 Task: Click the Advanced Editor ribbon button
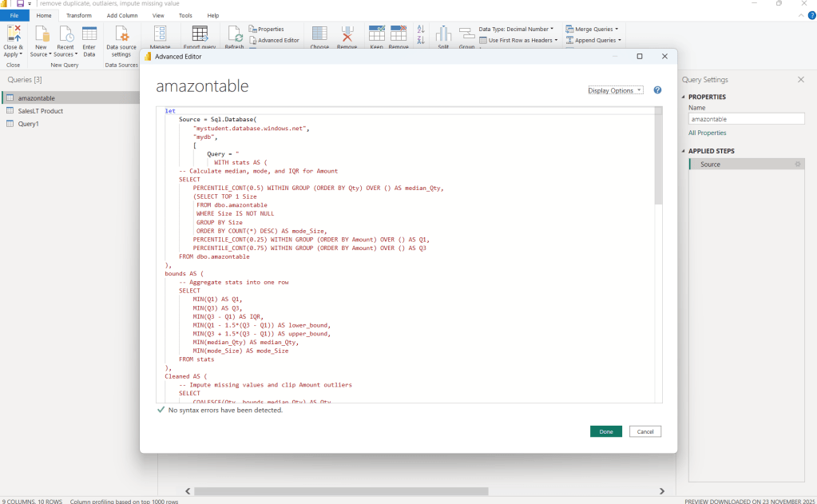tap(274, 40)
